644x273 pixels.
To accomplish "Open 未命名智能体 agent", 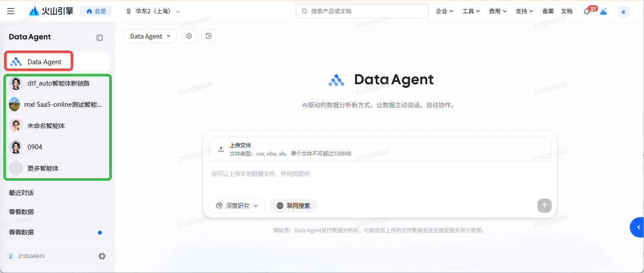I will click(x=58, y=125).
